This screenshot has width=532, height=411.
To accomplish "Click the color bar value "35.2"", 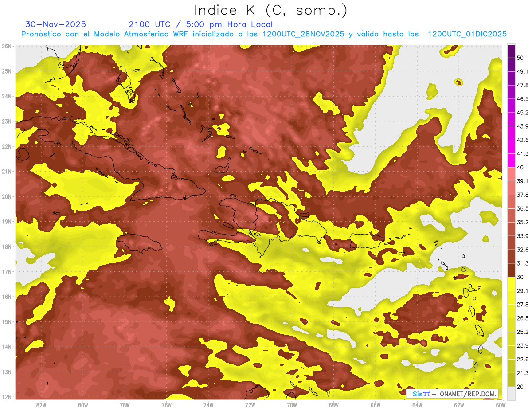I will point(522,223).
